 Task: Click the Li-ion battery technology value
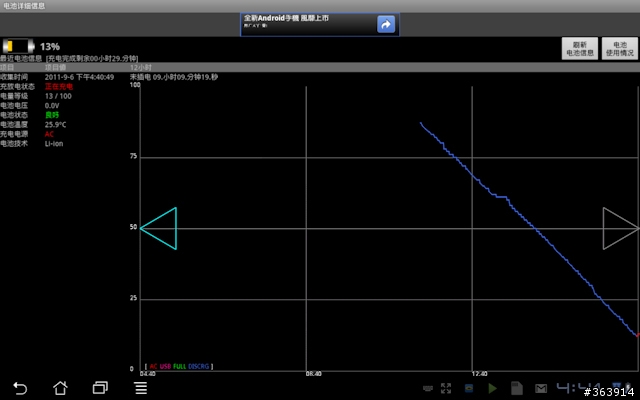tap(54, 144)
